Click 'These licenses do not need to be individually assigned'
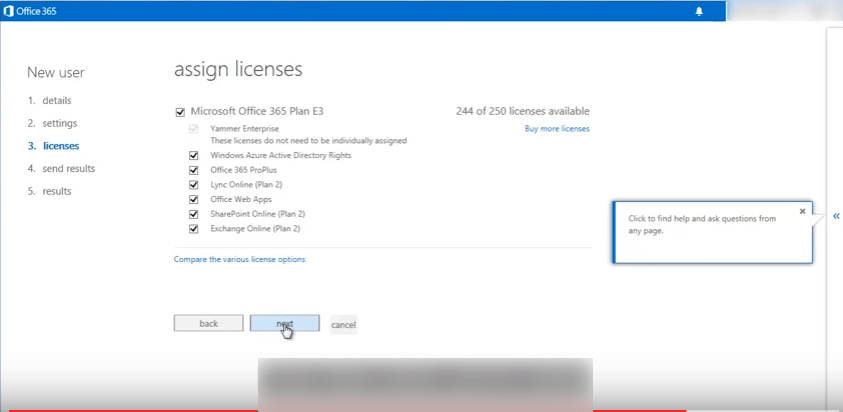Viewport: 843px width, 412px height. pos(308,141)
